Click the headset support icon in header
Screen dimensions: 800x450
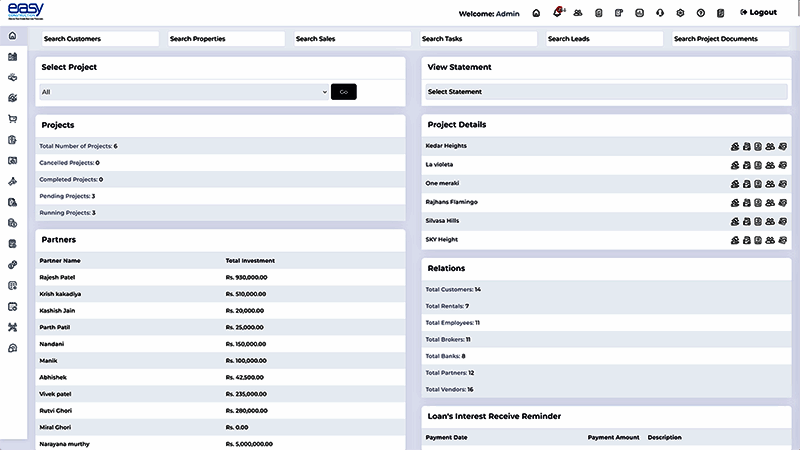coord(660,13)
